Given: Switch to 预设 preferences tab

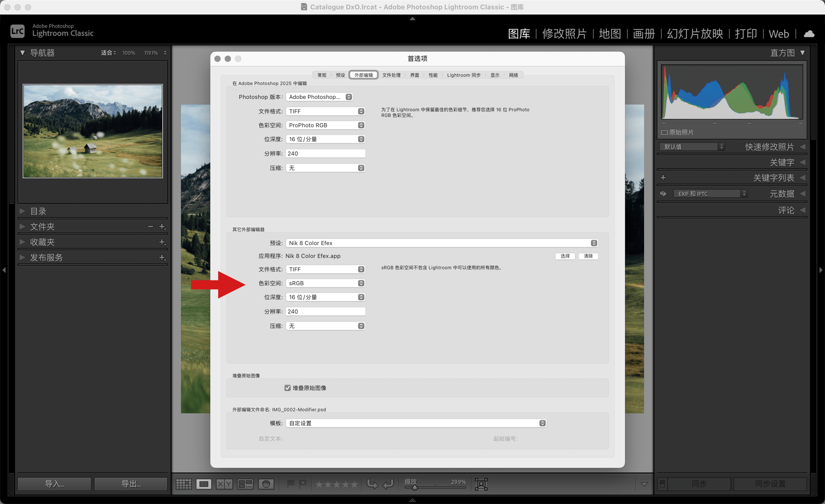Looking at the screenshot, I should point(340,75).
